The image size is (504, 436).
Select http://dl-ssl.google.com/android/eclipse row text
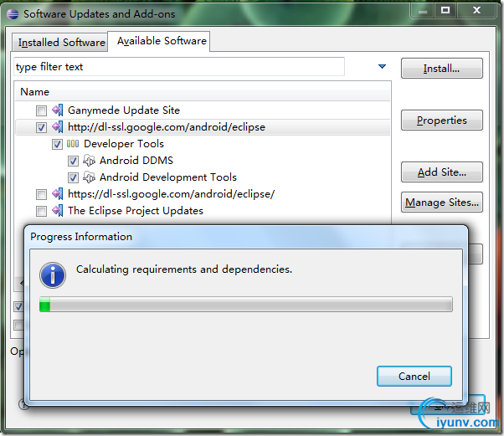(167, 127)
